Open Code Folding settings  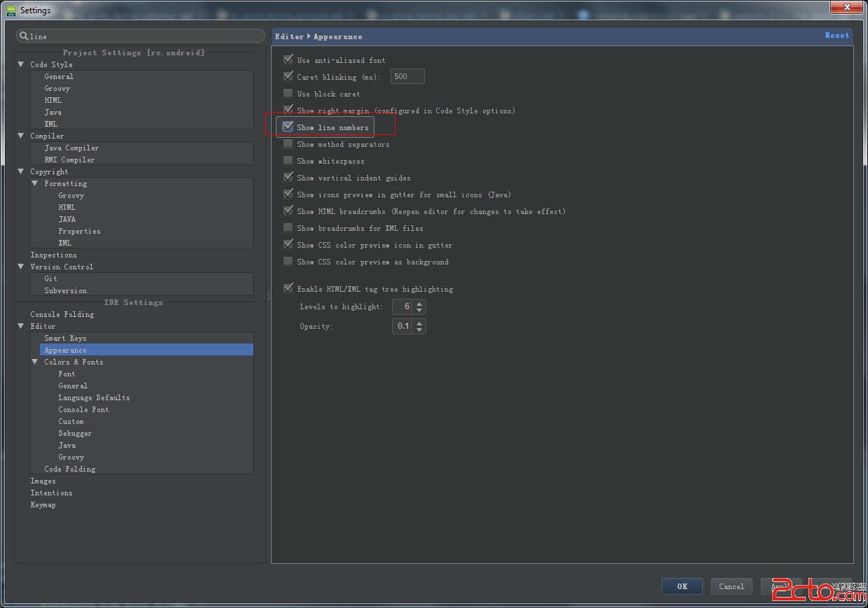pyautogui.click(x=69, y=469)
